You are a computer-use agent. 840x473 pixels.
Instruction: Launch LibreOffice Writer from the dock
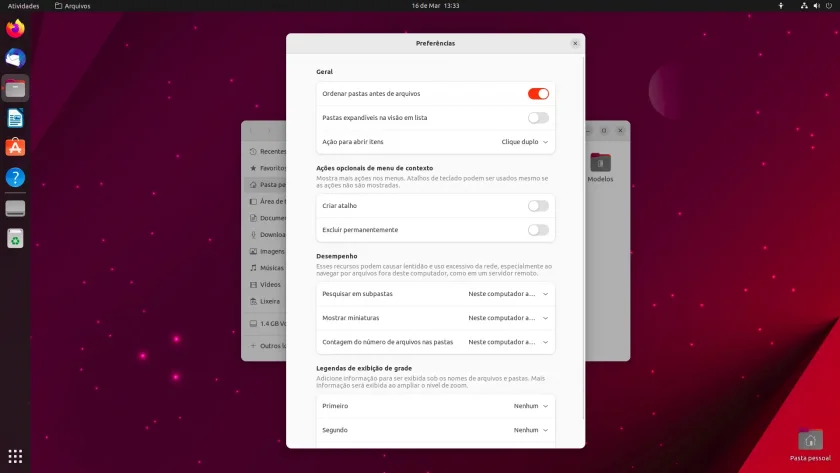pyautogui.click(x=15, y=118)
